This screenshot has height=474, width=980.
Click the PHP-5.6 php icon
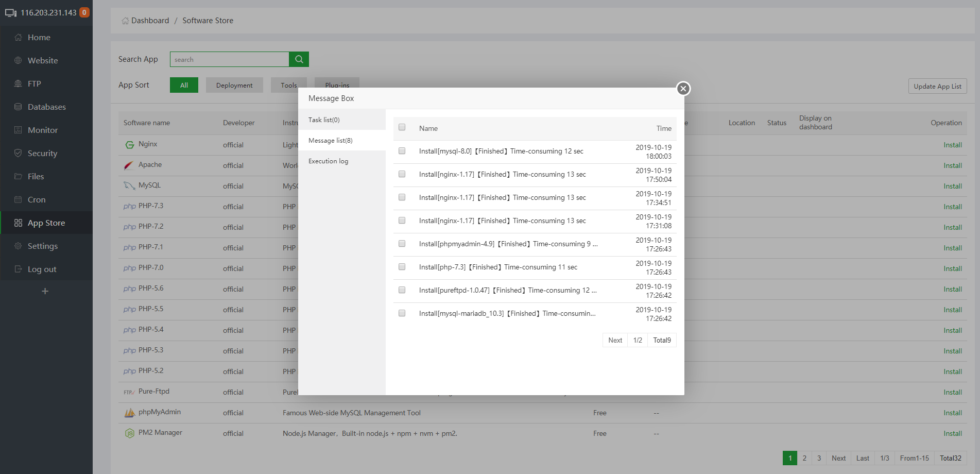click(x=130, y=289)
